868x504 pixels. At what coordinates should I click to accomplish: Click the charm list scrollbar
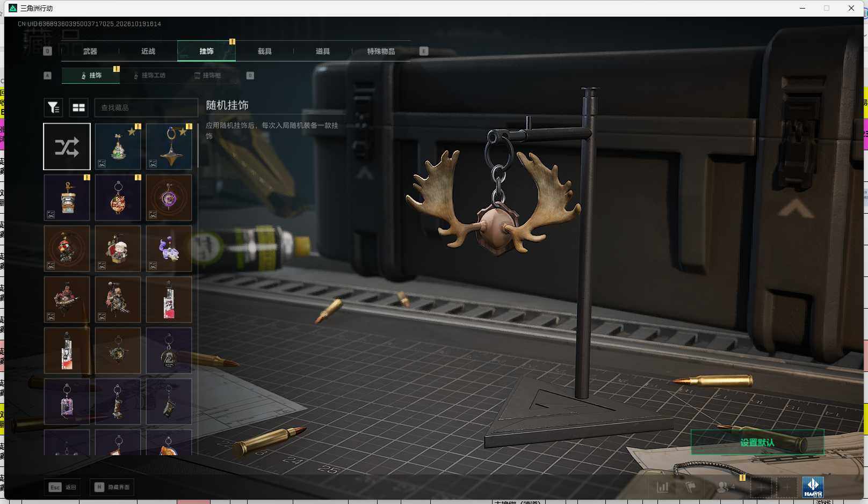[x=198, y=147]
